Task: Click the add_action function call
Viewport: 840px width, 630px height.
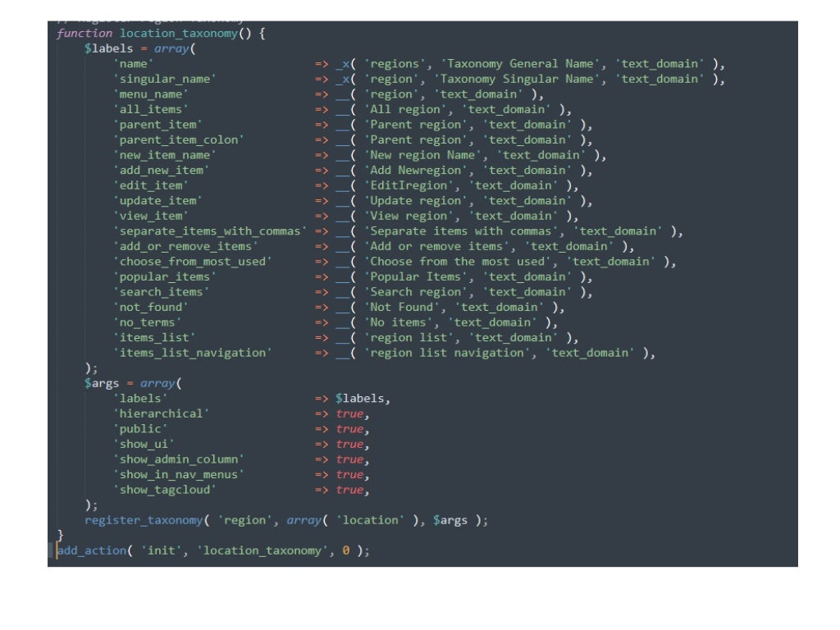Action: click(92, 550)
